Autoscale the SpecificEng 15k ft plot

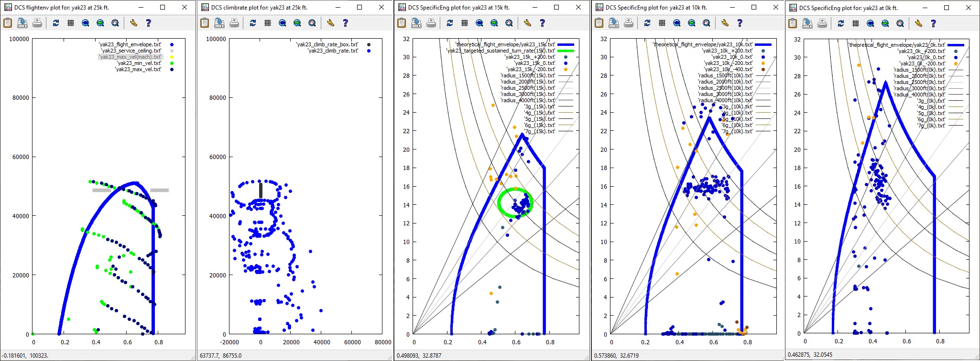[509, 23]
